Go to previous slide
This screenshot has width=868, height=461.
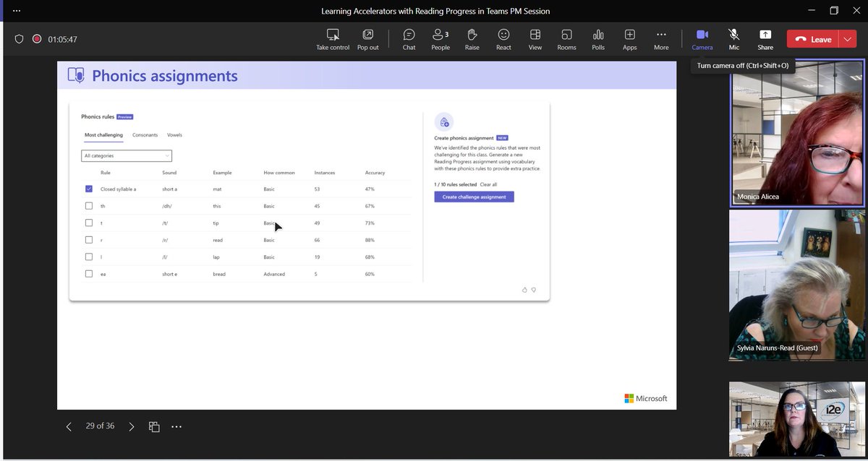(69, 426)
